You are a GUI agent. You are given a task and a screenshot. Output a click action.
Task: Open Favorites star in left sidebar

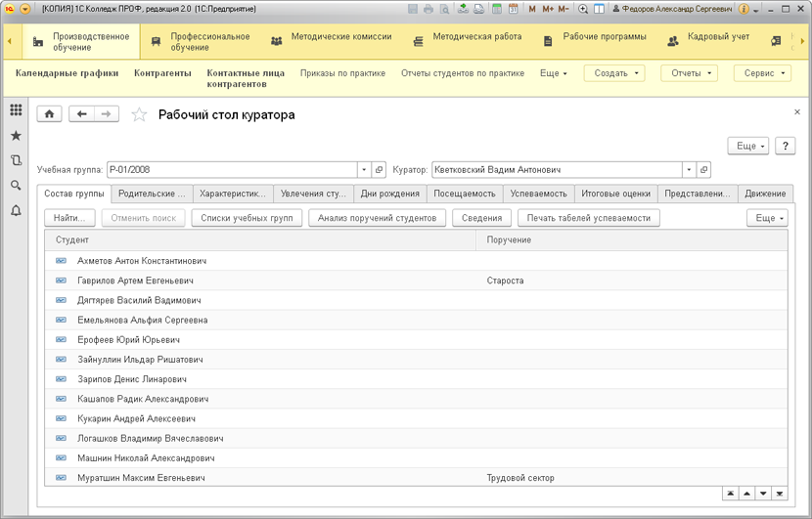click(x=16, y=136)
